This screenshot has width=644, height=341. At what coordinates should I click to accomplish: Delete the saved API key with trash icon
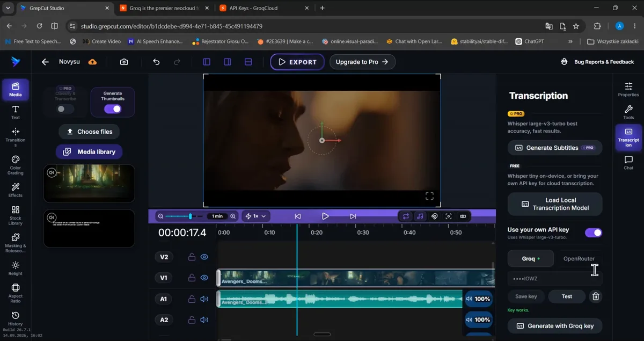(595, 296)
